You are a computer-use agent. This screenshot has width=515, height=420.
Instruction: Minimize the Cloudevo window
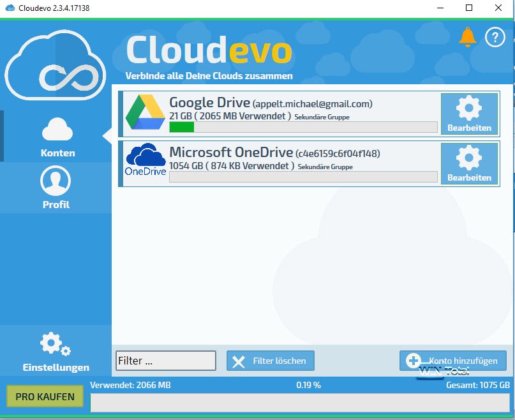tap(440, 8)
